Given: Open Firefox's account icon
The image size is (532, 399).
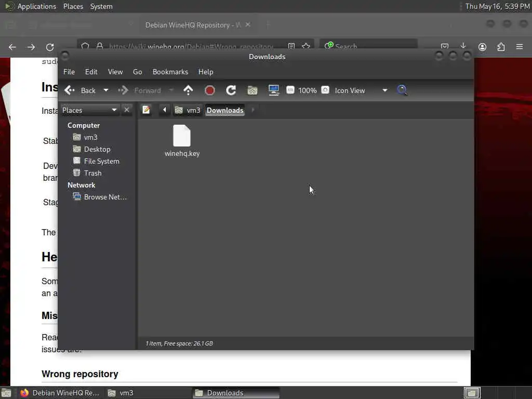Looking at the screenshot, I should pyautogui.click(x=482, y=47).
